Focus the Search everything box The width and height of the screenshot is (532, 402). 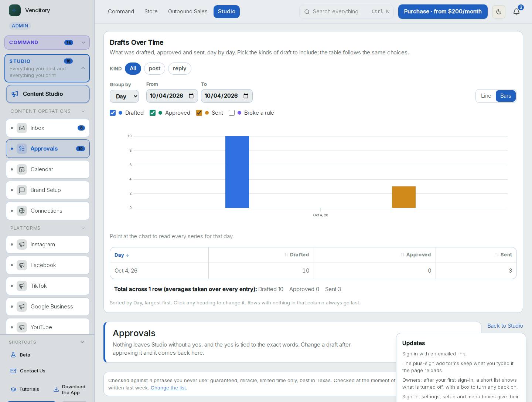click(347, 12)
